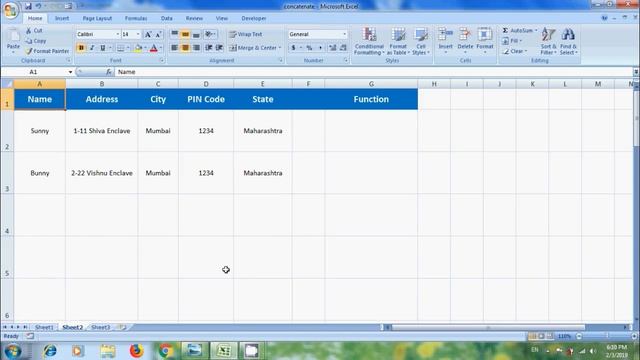Click the insert function fx icon

click(109, 72)
